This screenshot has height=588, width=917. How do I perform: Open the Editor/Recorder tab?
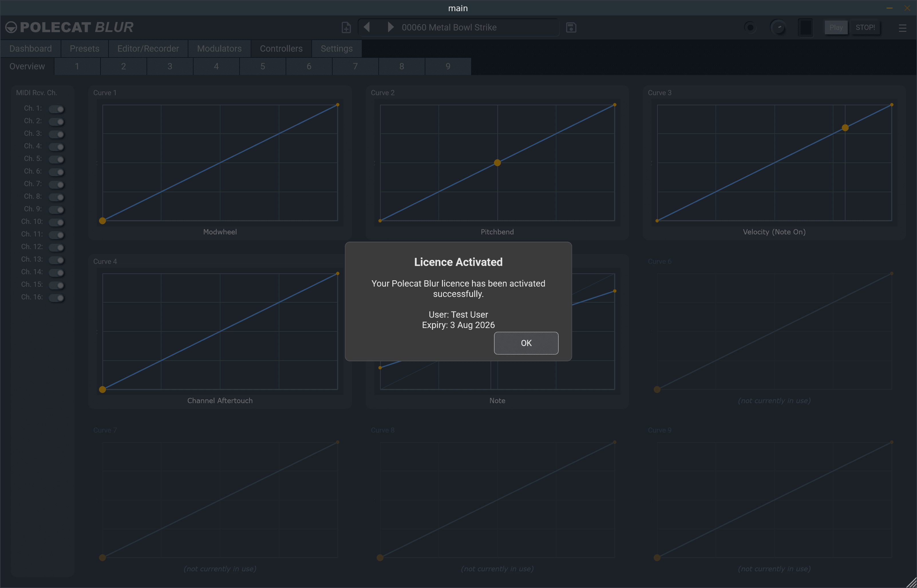(148, 49)
